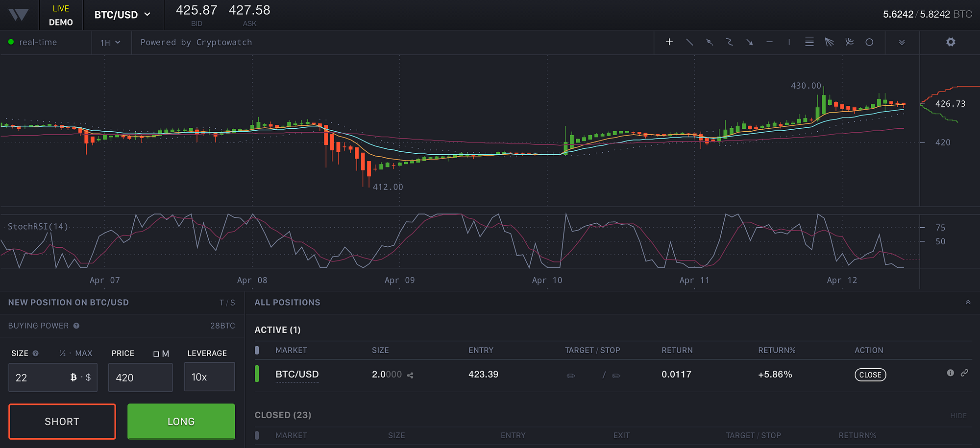Open the BTC/USD position market link

click(297, 375)
